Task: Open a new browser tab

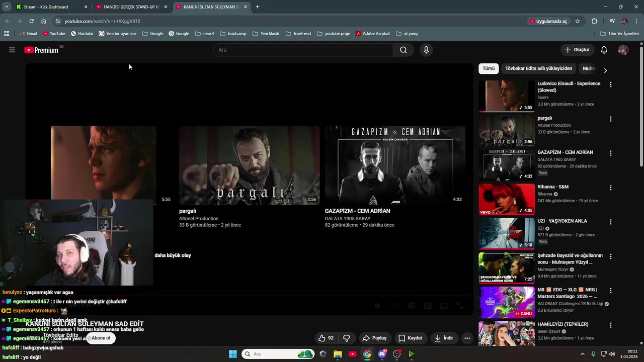Action: [x=258, y=7]
